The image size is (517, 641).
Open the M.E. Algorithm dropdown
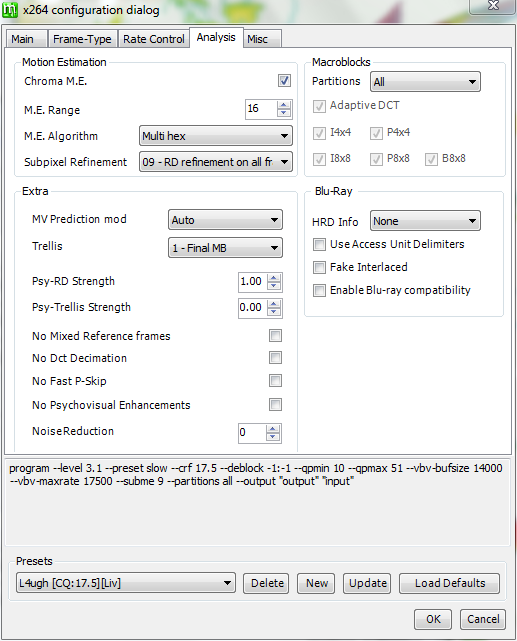215,136
